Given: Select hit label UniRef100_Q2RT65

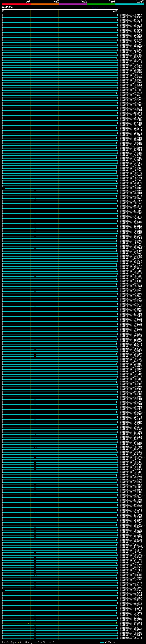Looking at the screenshot, I should coord(131,198).
